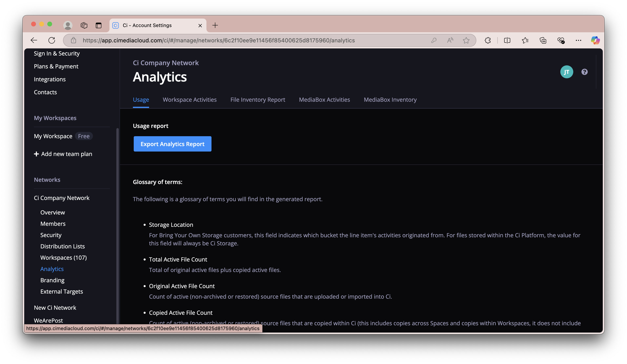Open Contacts in sidebar

[x=45, y=92]
